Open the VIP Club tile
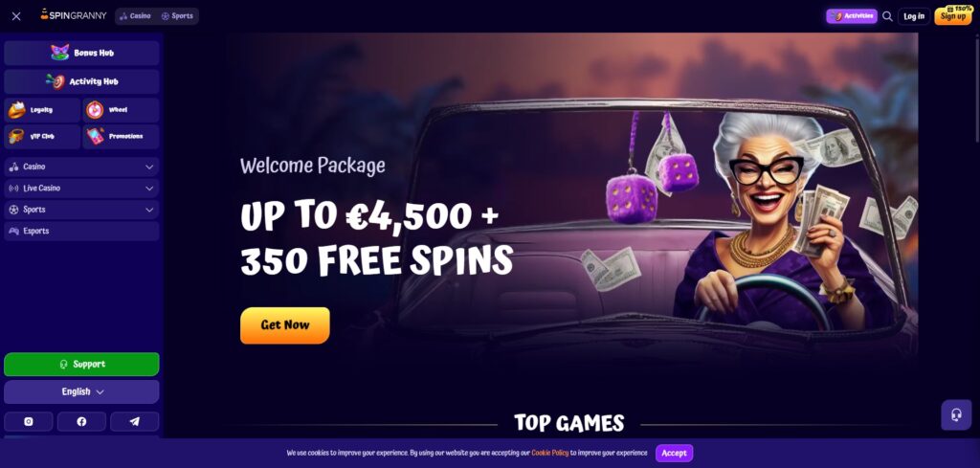The image size is (980, 468). pyautogui.click(x=42, y=136)
